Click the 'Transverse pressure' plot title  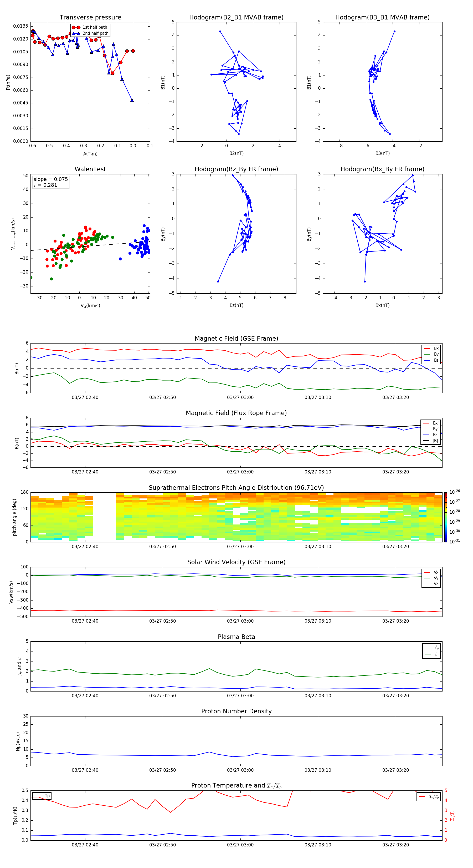tap(90, 18)
